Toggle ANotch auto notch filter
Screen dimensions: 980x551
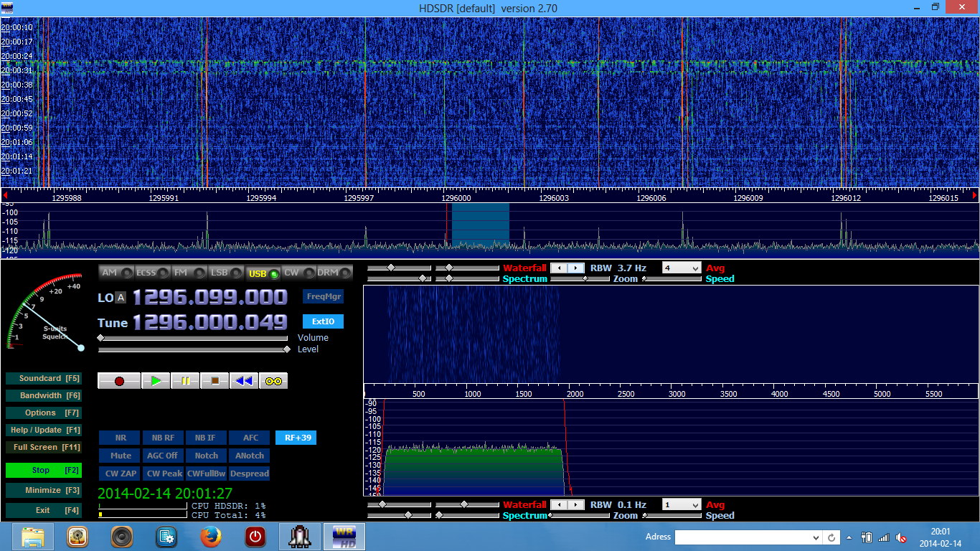[x=250, y=456]
